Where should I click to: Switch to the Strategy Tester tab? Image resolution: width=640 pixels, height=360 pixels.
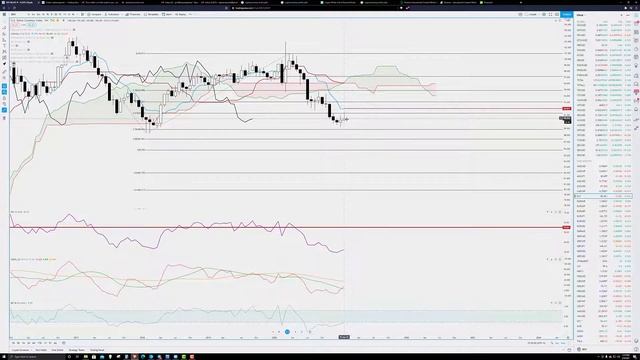click(x=76, y=350)
